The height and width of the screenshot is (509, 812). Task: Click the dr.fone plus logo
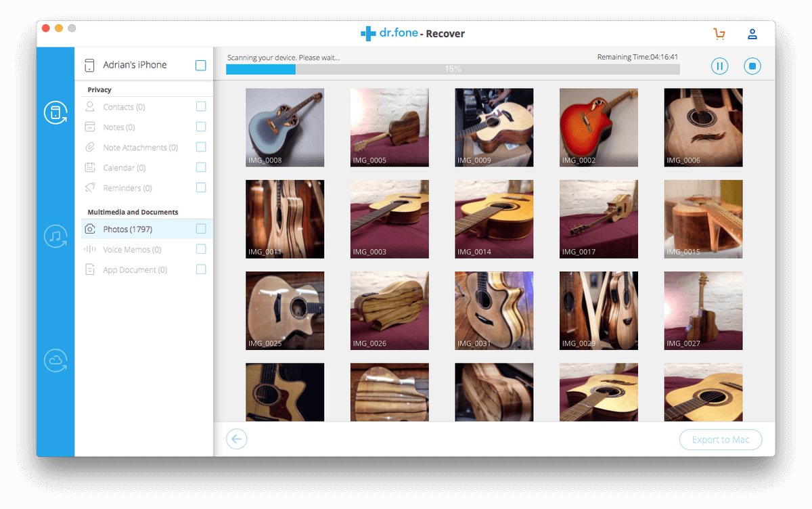367,34
